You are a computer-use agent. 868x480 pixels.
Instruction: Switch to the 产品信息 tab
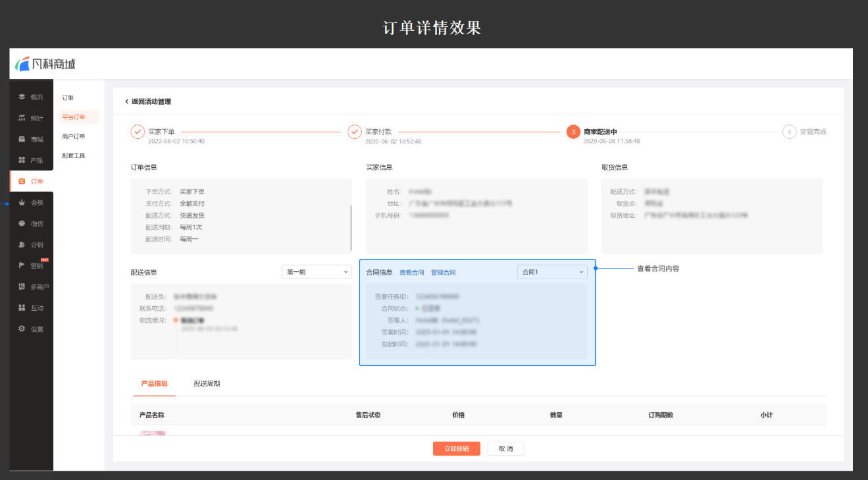point(154,383)
